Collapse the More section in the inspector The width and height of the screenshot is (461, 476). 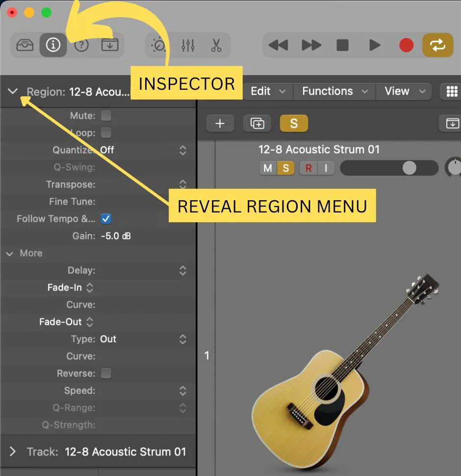pos(9,253)
